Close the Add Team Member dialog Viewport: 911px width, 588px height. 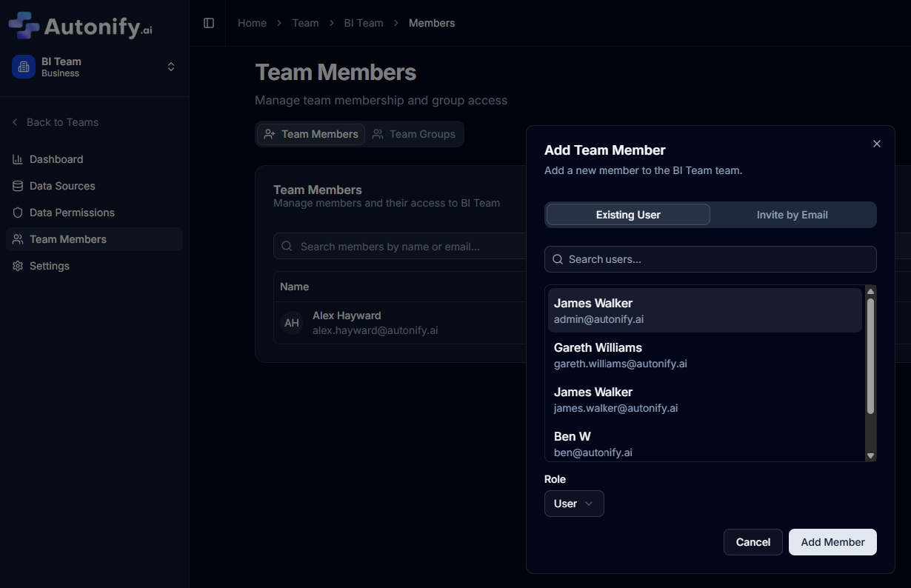point(877,144)
